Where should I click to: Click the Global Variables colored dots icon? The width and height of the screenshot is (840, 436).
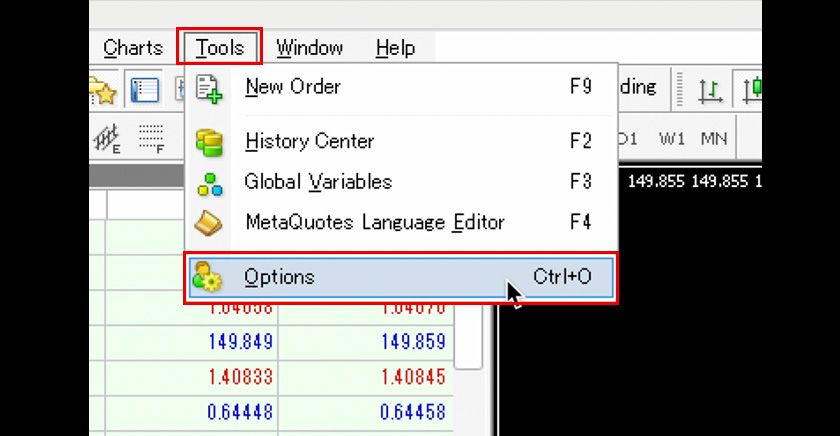pos(210,184)
